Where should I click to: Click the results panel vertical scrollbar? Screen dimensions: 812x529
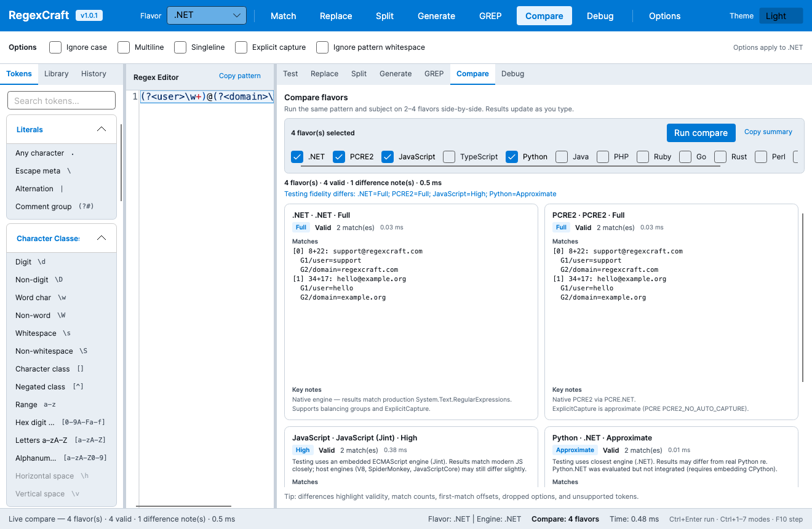pyautogui.click(x=803, y=297)
